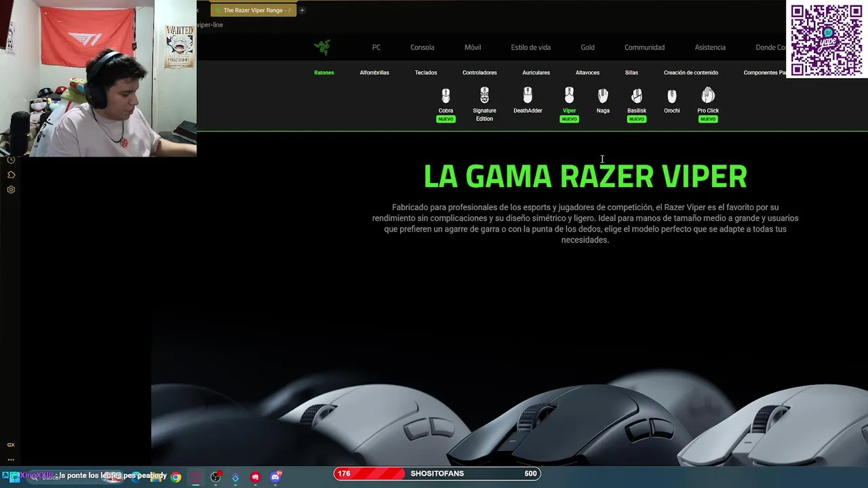Switch to The Razer Viper Range tab
The height and width of the screenshot is (488, 868).
[x=253, y=10]
